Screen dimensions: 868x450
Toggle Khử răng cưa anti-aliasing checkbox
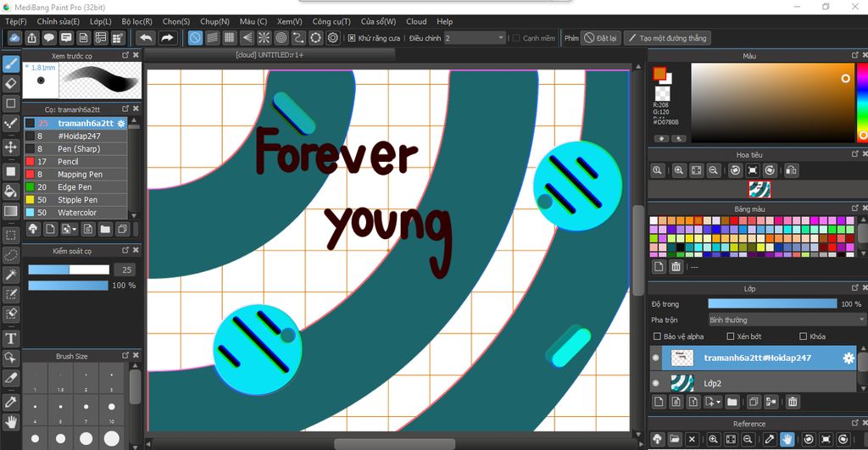(x=352, y=38)
